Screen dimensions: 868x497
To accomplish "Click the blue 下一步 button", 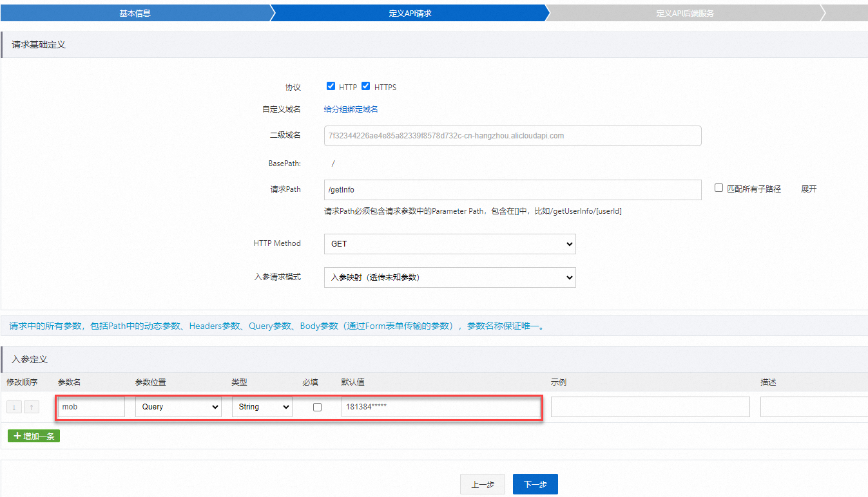I will pyautogui.click(x=535, y=485).
